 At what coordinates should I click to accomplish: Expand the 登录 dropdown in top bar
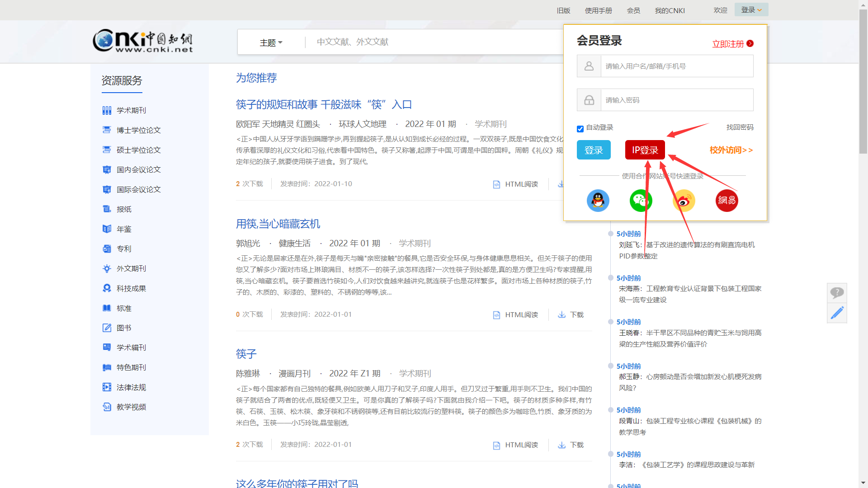click(751, 9)
